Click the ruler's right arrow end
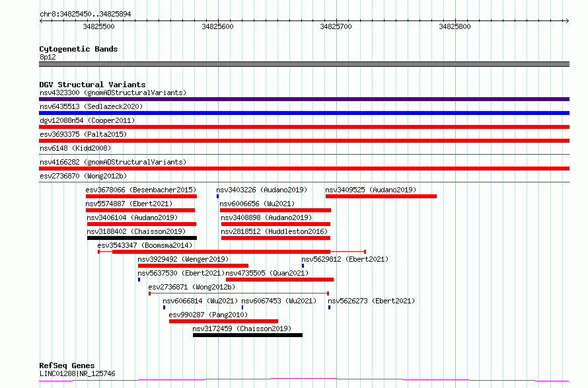This screenshot has height=388, width=588. pos(567,20)
